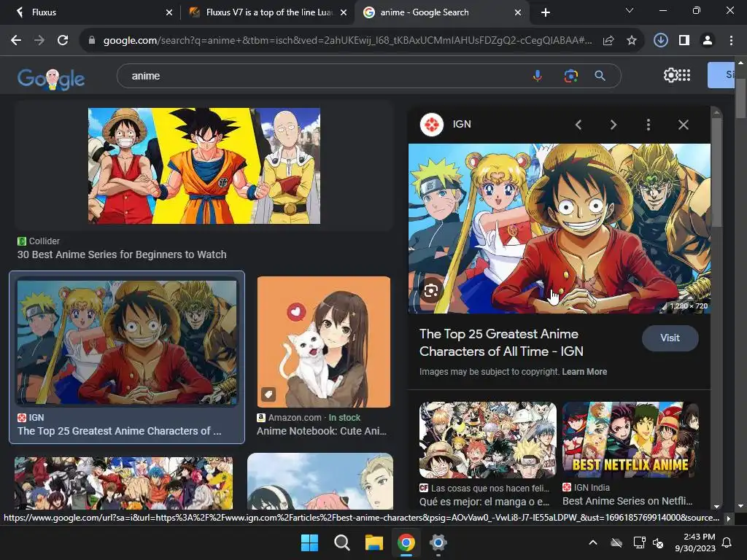Click the Lens icon on preview image
This screenshot has height=560, width=747.
[431, 290]
